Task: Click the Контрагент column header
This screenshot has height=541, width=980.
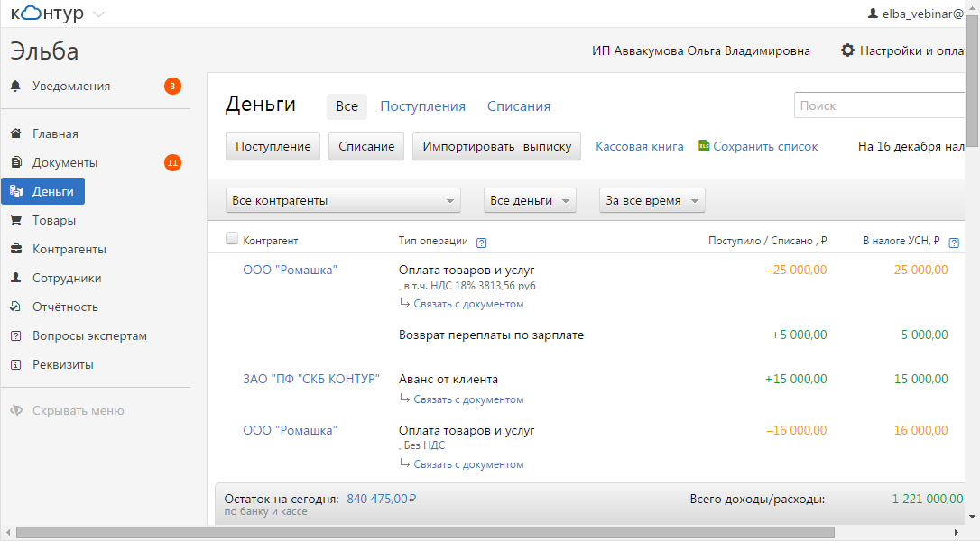Action: coord(271,241)
